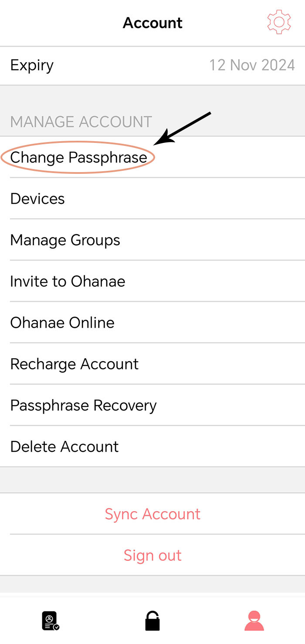Select Invite to Ohanae
The image size is (305, 644).
pos(152,281)
